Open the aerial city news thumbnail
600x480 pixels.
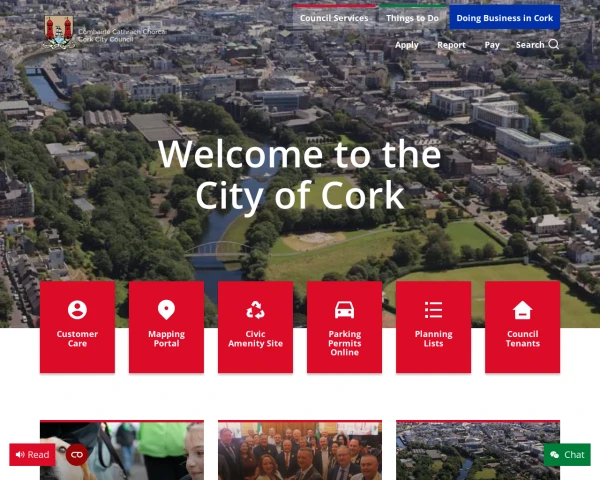tap(477, 452)
